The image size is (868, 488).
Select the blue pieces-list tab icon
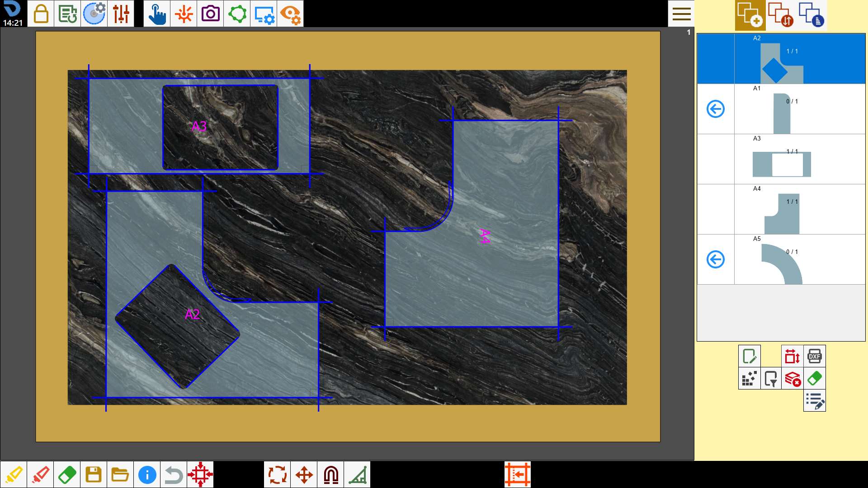[x=811, y=15]
